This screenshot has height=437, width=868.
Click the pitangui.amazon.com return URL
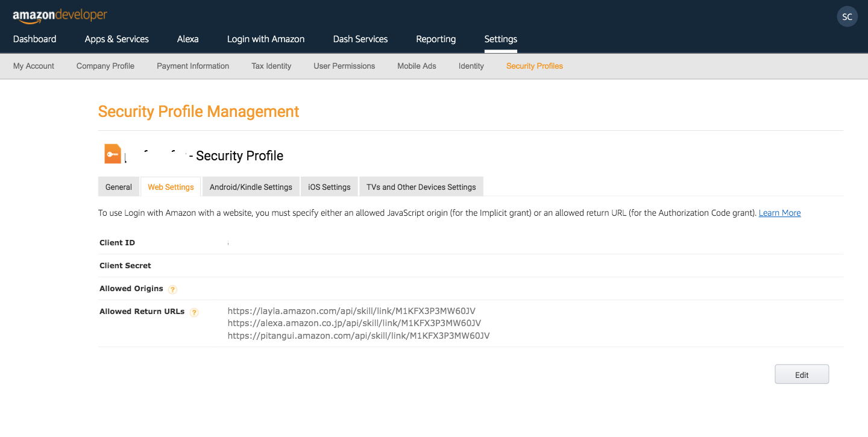[x=359, y=336]
